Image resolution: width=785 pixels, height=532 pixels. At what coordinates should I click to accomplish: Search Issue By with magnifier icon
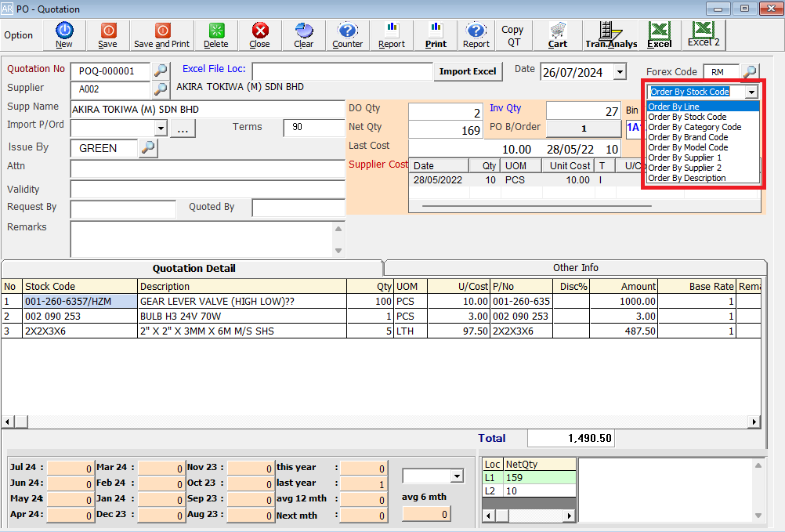click(x=148, y=147)
